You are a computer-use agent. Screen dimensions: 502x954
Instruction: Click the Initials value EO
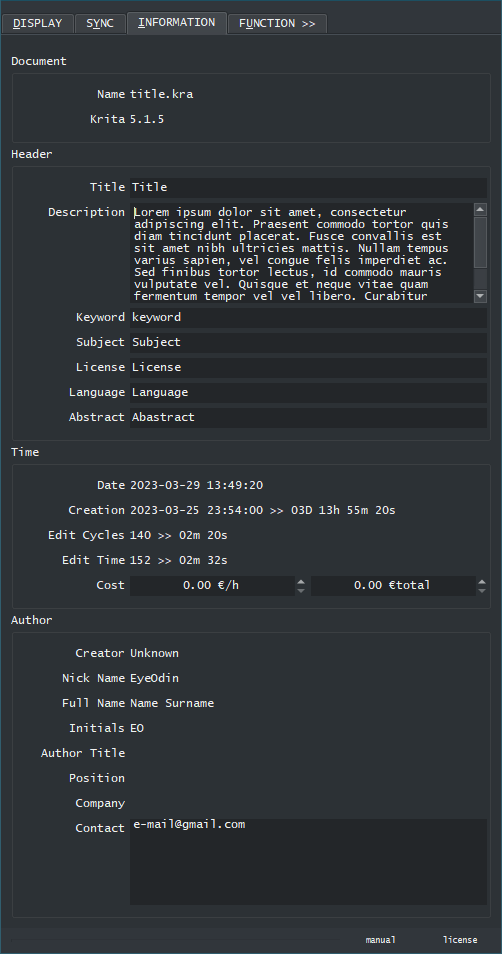click(137, 728)
